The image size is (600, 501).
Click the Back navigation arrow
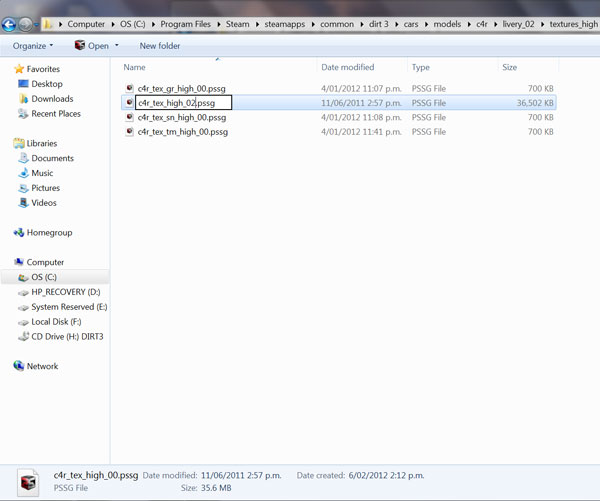[x=8, y=25]
